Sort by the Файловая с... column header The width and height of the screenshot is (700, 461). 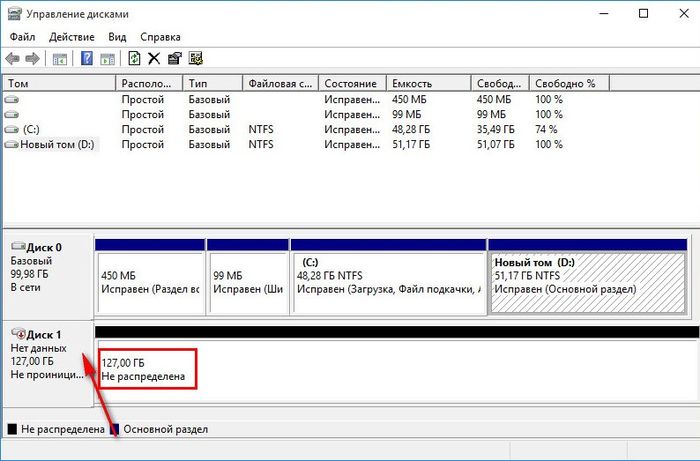[280, 83]
